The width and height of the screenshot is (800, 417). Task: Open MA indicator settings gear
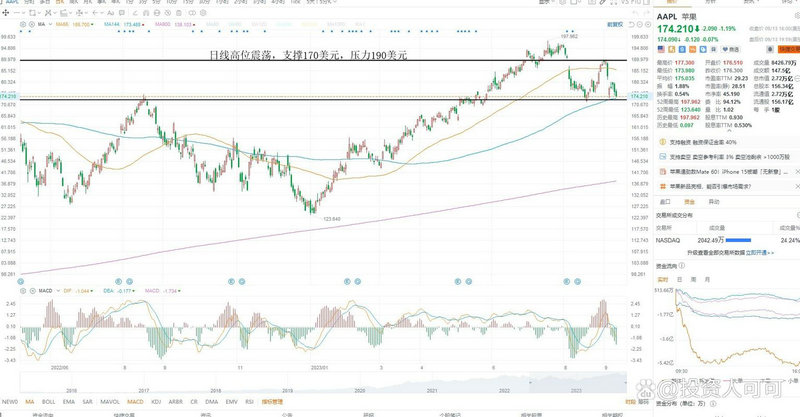pos(22,24)
